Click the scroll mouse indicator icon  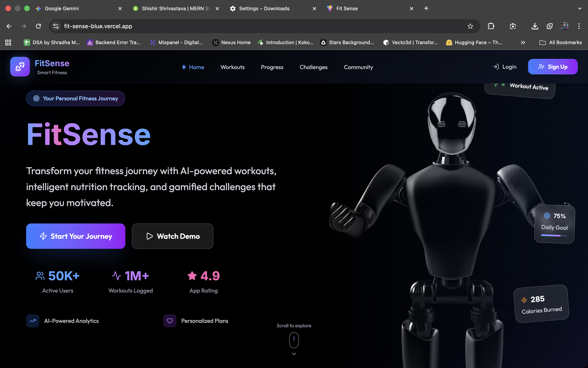pyautogui.click(x=294, y=340)
